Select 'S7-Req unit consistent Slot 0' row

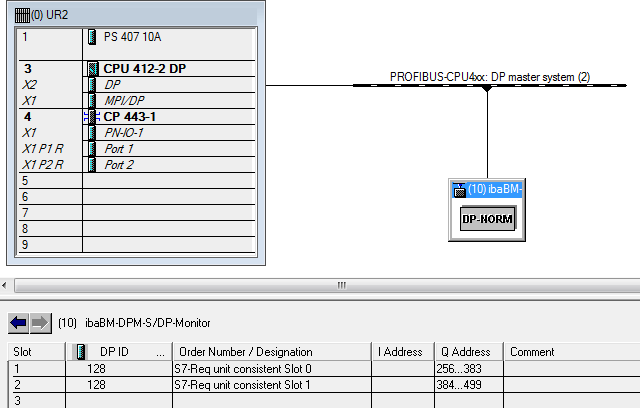(x=324, y=369)
